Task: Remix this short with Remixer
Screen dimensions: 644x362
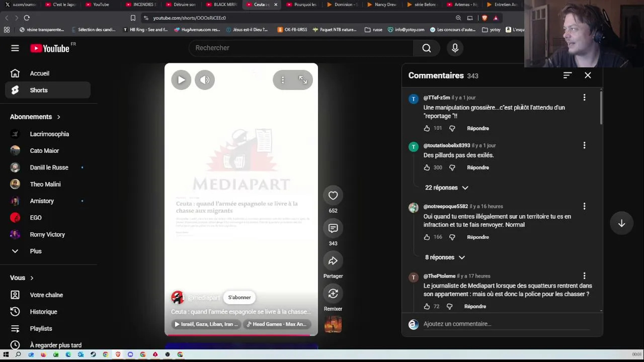Action: 333,294
